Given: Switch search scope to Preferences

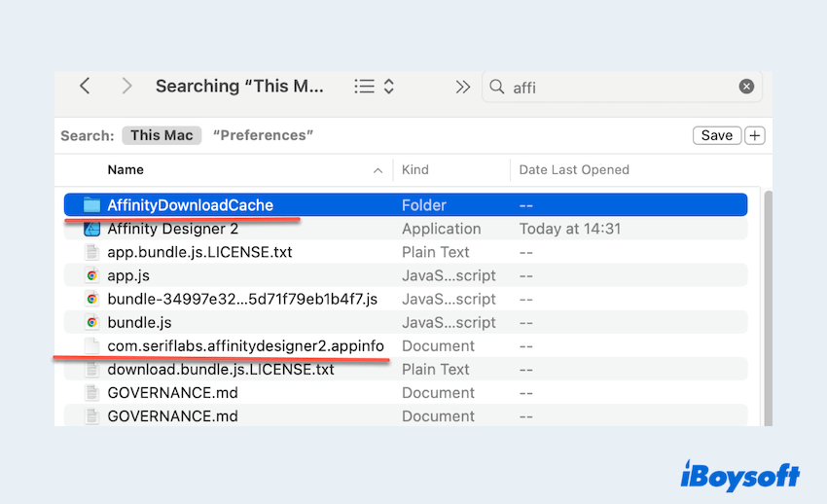Looking at the screenshot, I should (263, 135).
